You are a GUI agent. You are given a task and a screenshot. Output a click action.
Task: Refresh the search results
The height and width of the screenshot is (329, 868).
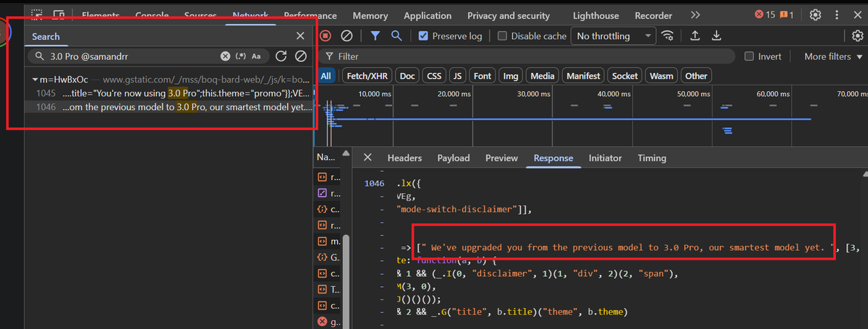click(x=281, y=56)
